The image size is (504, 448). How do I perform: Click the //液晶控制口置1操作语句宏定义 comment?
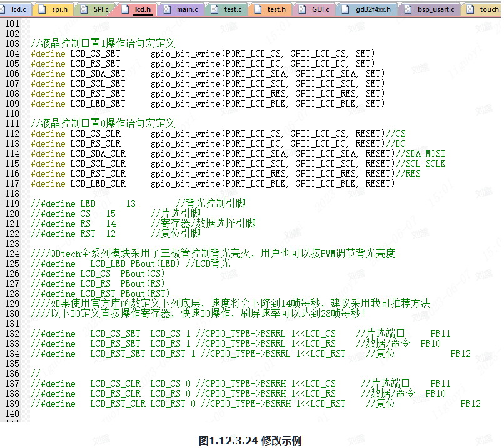point(103,43)
